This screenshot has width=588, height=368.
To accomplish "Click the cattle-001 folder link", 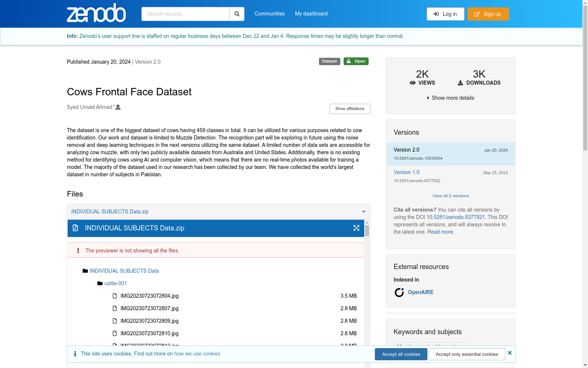I will point(115,283).
